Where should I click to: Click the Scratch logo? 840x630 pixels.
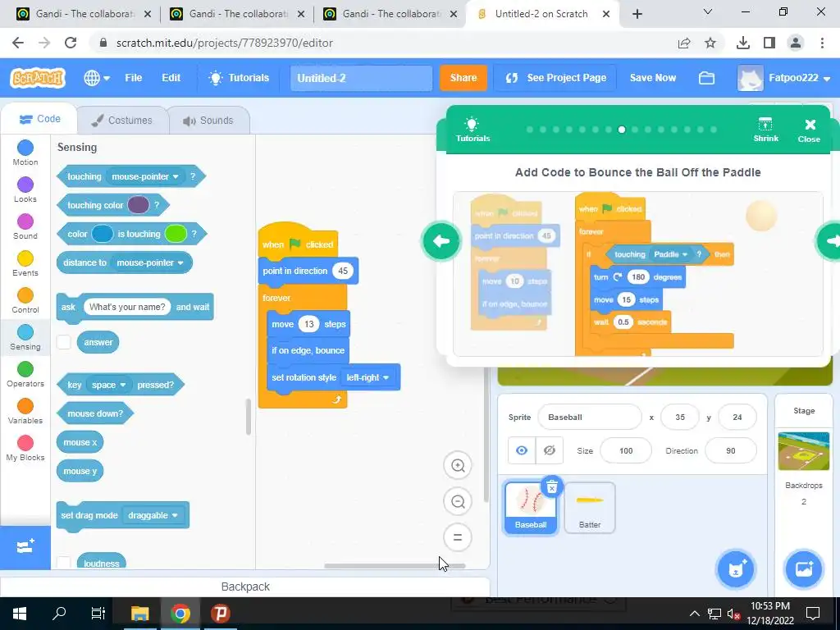[x=38, y=78]
